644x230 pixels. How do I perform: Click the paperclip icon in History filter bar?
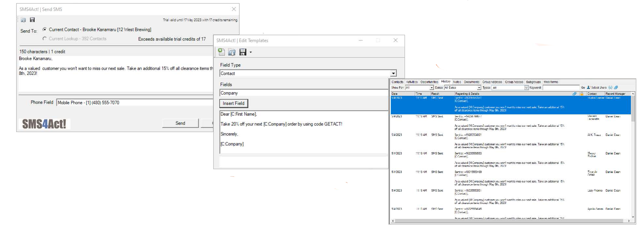pyautogui.click(x=616, y=88)
